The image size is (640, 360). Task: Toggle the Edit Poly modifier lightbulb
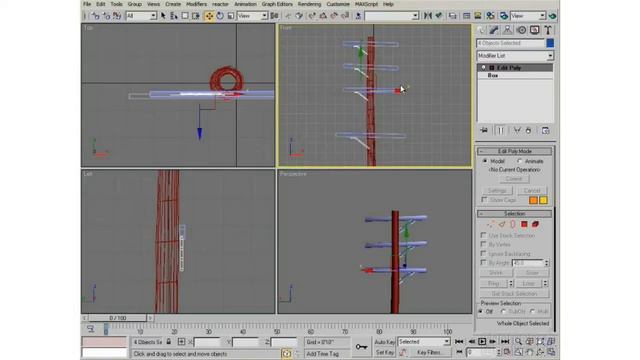coord(484,68)
